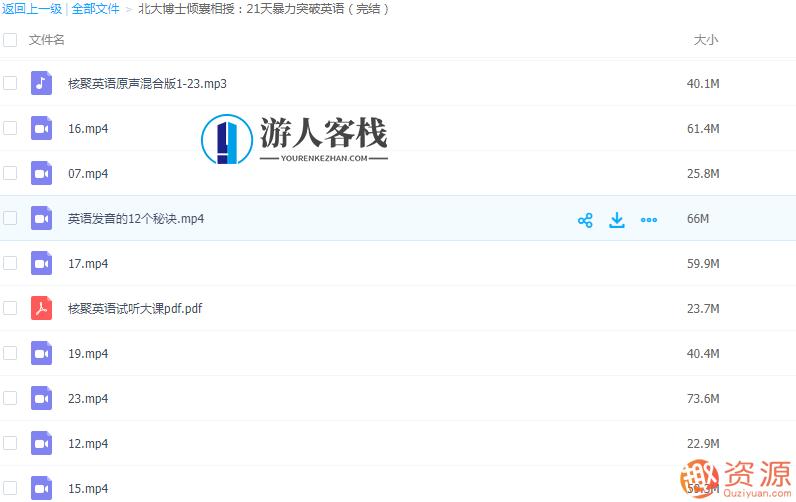The width and height of the screenshot is (796, 502).
Task: Open the file named 15.mp4
Action: click(88, 488)
